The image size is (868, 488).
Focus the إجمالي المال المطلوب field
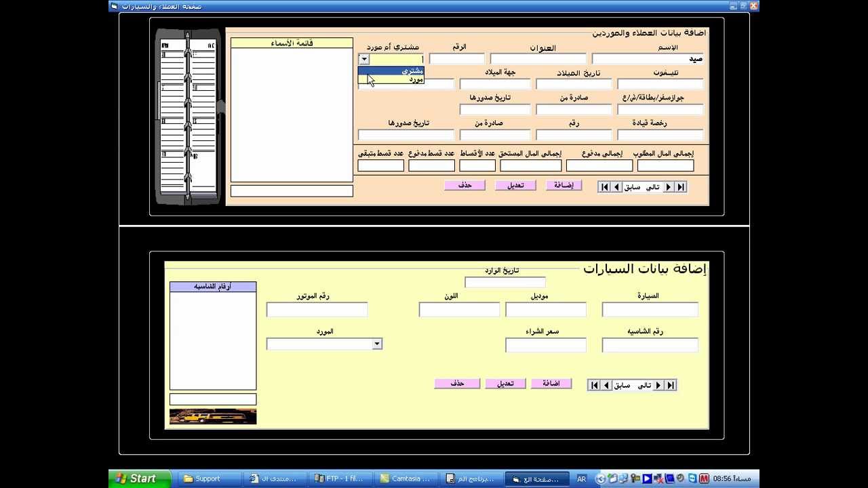[x=665, y=165]
